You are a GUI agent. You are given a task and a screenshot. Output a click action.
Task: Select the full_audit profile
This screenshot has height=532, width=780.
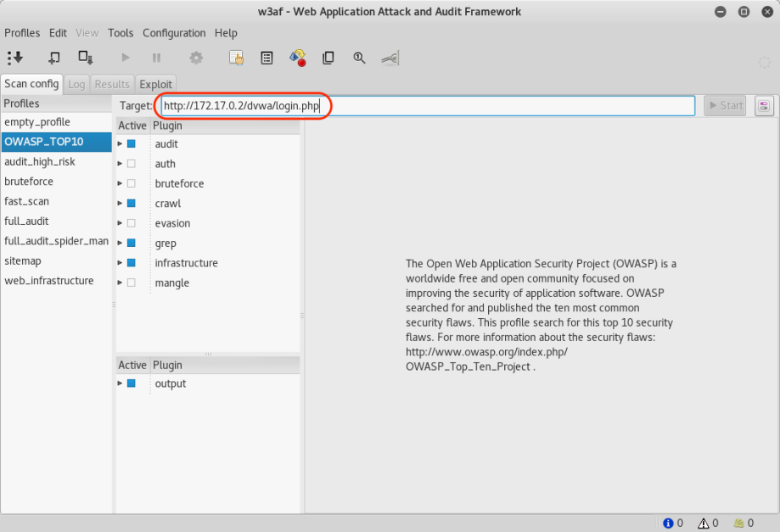click(x=56, y=221)
